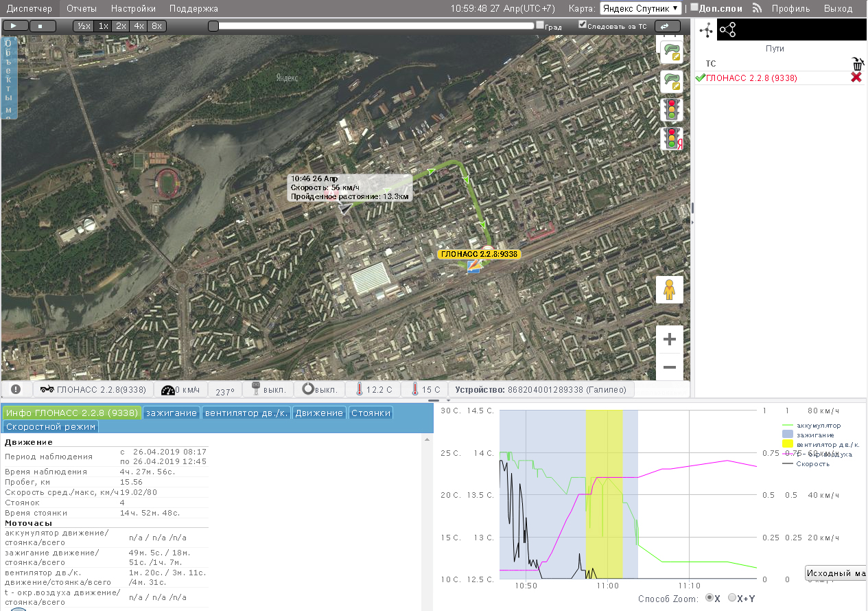
Task: Click the playback timeline slider handle
Action: coord(213,25)
